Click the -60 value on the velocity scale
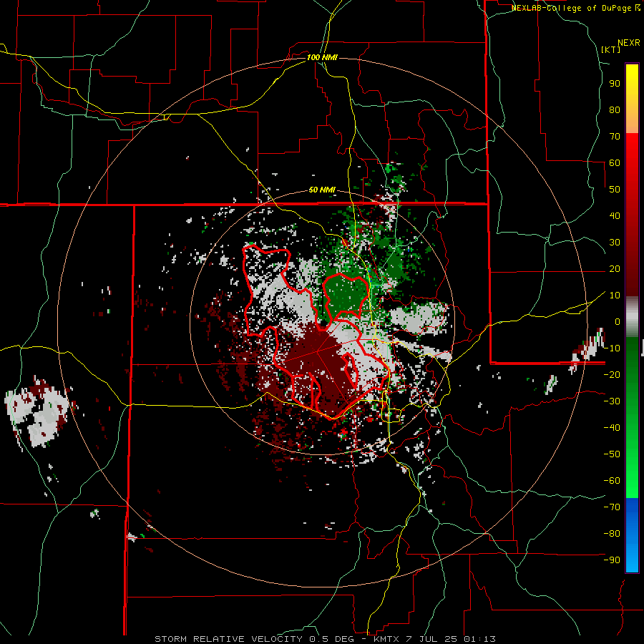The image size is (644, 644). 612,481
